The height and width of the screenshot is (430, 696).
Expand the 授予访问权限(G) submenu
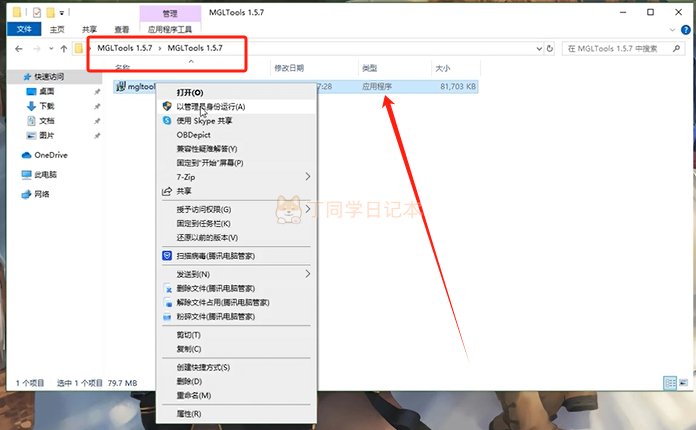[237, 209]
